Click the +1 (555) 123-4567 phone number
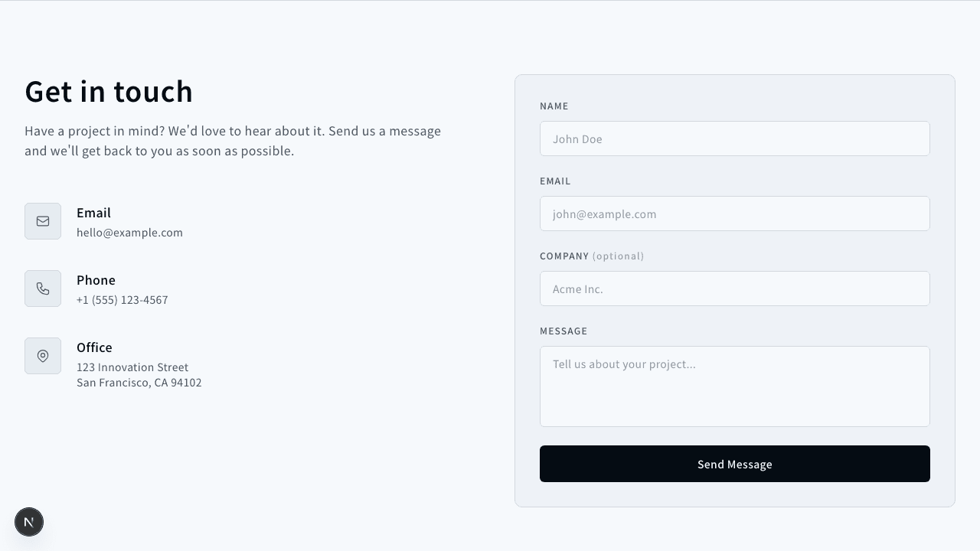Viewport: 980px width, 551px height. point(122,300)
